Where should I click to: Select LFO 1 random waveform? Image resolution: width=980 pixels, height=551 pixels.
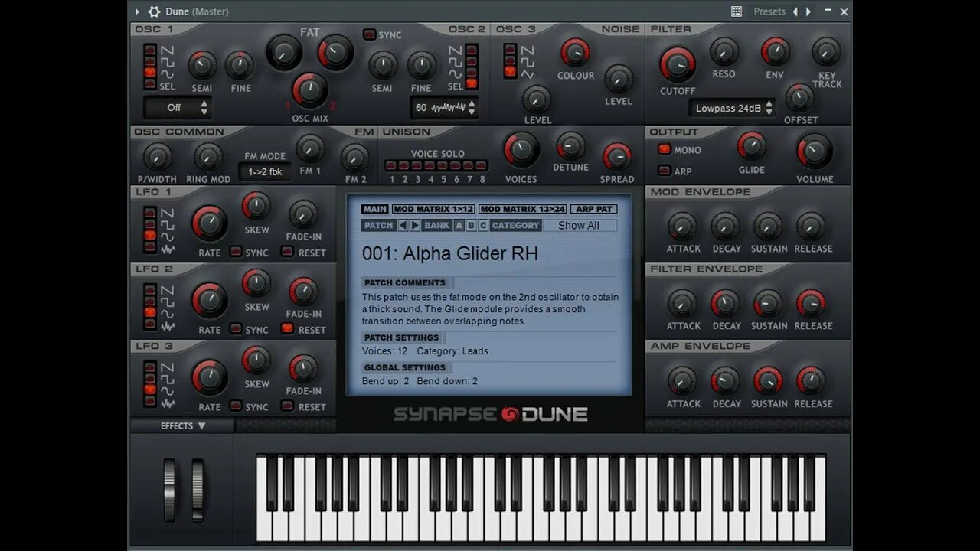[x=150, y=248]
